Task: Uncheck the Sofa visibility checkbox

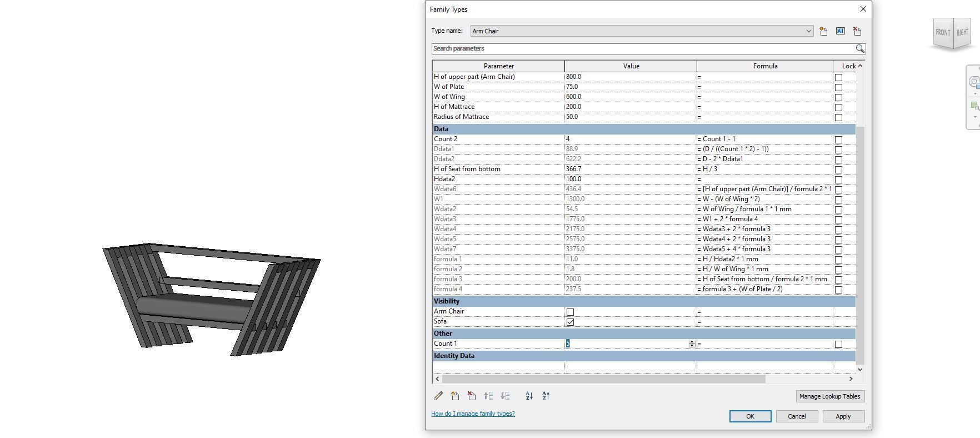Action: pos(570,322)
